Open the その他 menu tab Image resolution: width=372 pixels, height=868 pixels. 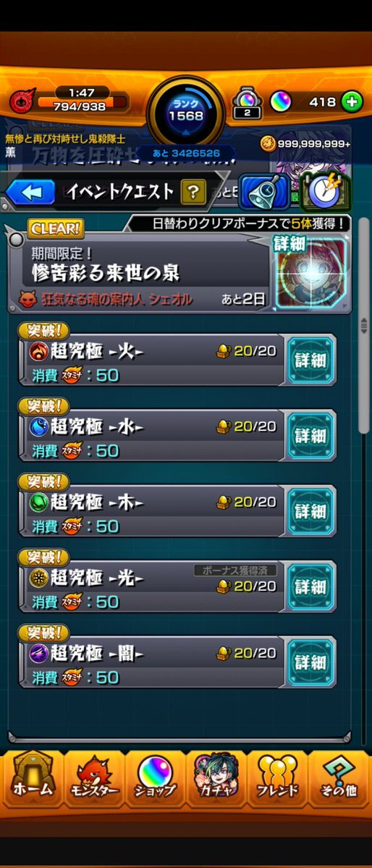[338, 777]
